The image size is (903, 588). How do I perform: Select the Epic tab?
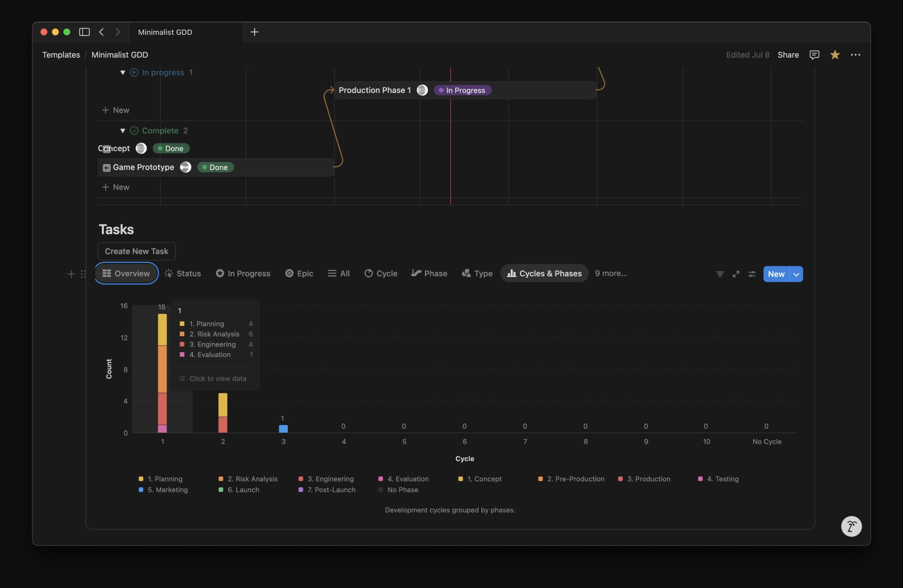299,273
